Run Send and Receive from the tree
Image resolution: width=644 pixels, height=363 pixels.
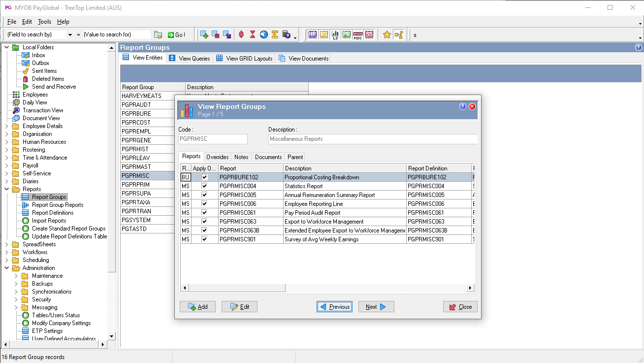54,87
